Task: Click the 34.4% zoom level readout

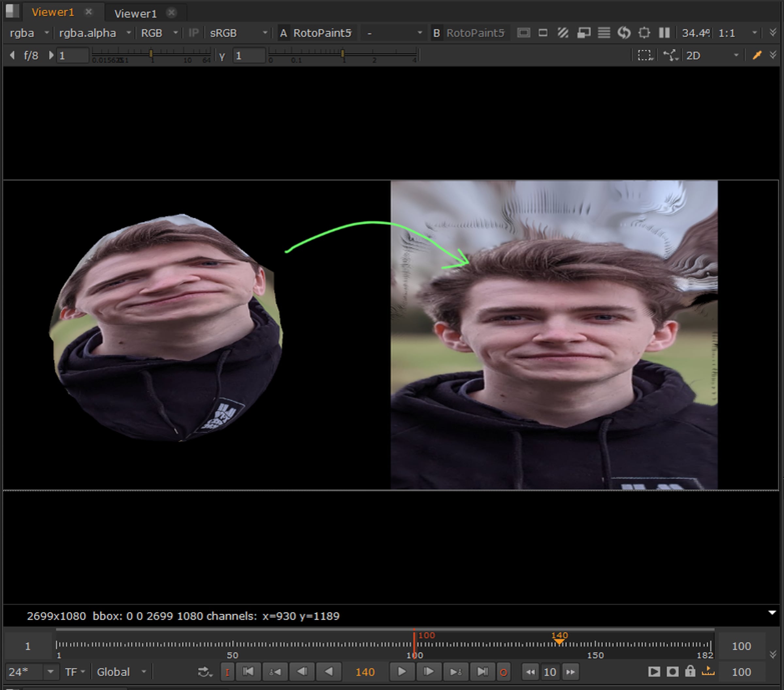Action: pos(695,33)
